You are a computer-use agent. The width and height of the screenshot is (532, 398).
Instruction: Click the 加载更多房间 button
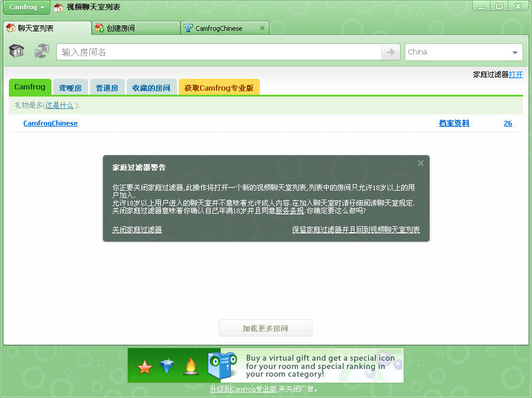(265, 328)
